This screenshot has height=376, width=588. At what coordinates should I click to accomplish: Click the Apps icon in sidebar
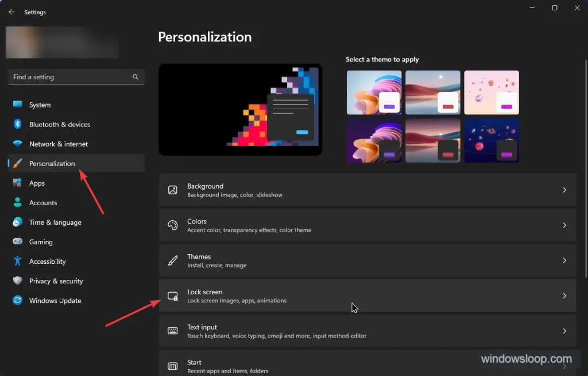[x=18, y=183]
